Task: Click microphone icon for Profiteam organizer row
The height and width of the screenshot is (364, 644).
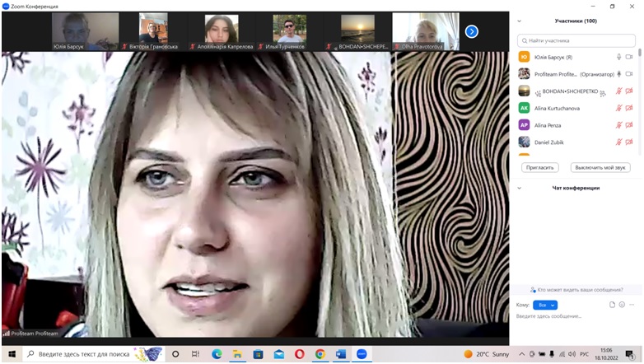Action: point(619,74)
